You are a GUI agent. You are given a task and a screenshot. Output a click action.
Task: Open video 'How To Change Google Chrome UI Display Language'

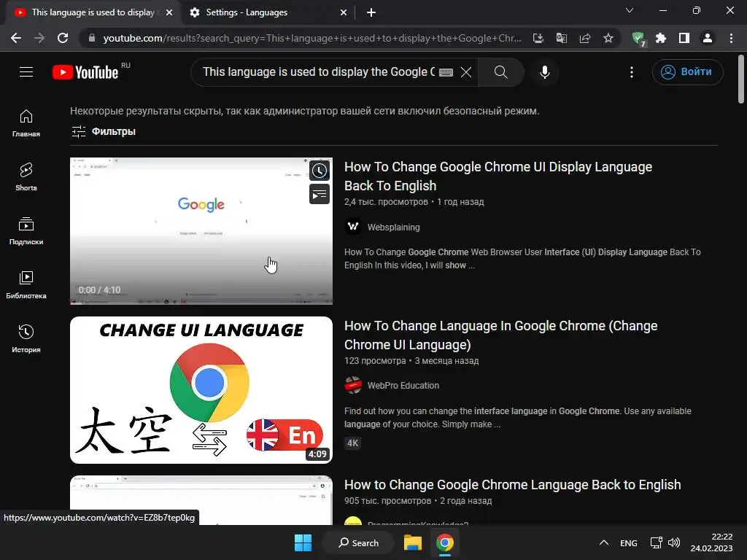498,176
